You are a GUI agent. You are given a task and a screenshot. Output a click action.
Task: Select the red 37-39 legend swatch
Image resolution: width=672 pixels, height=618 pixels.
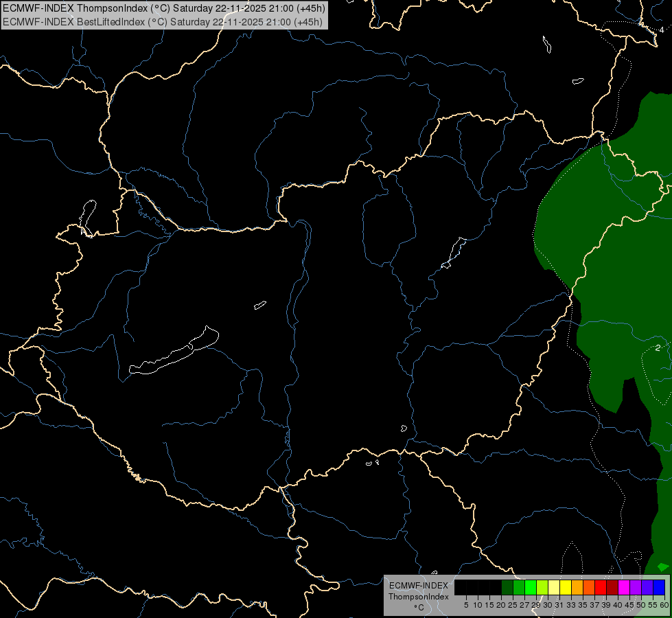click(601, 587)
